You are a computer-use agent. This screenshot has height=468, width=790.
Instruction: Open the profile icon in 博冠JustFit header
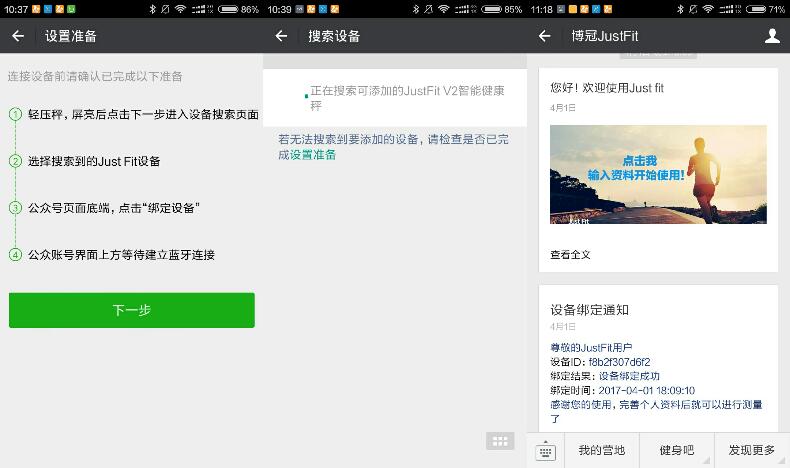[771, 36]
